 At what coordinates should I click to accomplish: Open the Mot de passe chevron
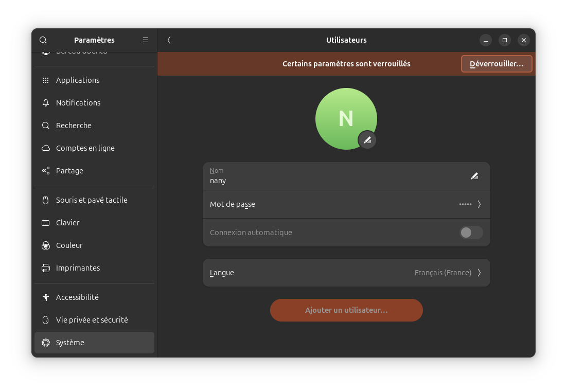[x=479, y=204]
